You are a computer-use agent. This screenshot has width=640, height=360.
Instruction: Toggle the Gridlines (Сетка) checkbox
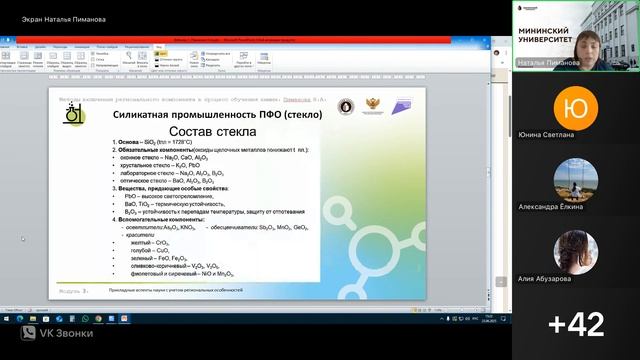coord(98,60)
